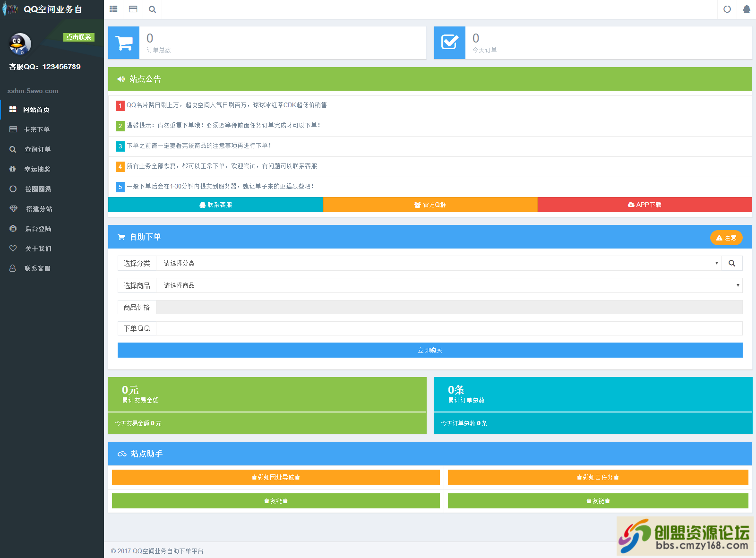The image size is (756, 558).
Task: Click the 网站首页 grid icon
Action: click(x=13, y=109)
